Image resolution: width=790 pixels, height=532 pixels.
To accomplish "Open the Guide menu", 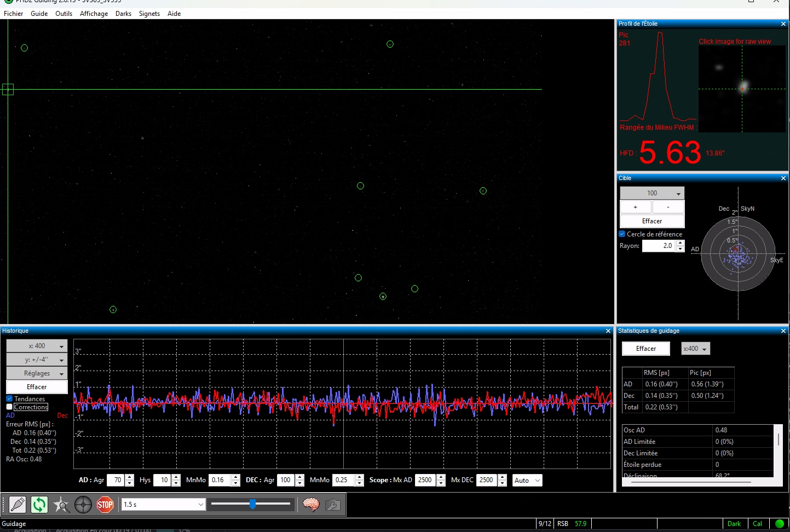I will (39, 14).
